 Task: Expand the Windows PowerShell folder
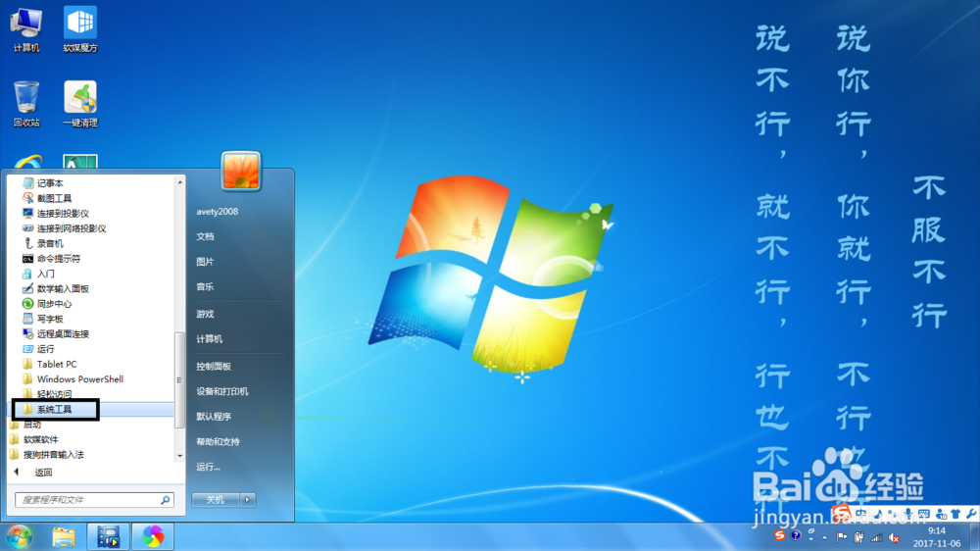(x=73, y=378)
